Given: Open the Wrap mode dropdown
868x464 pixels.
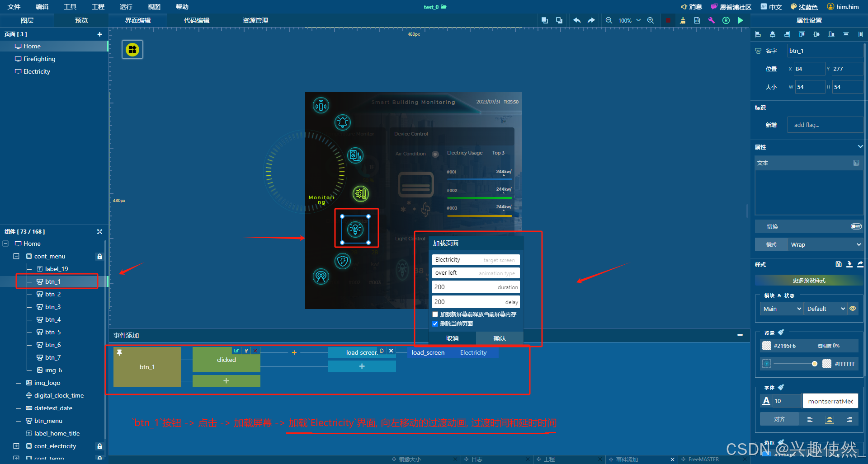Looking at the screenshot, I should coord(826,244).
